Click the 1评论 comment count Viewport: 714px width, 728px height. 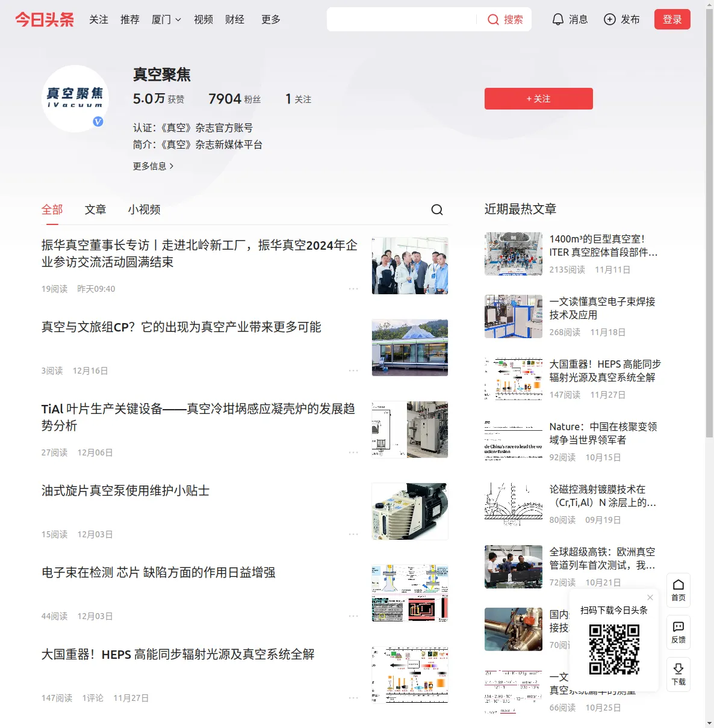93,698
